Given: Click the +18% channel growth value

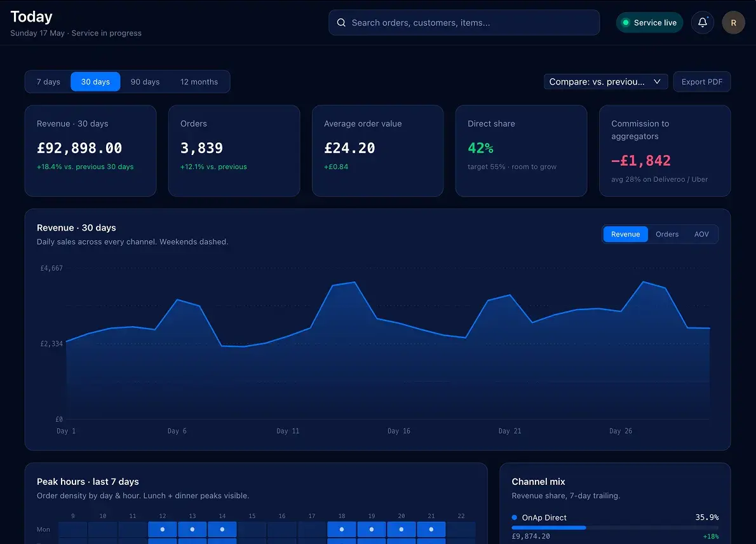Looking at the screenshot, I should coord(711,536).
